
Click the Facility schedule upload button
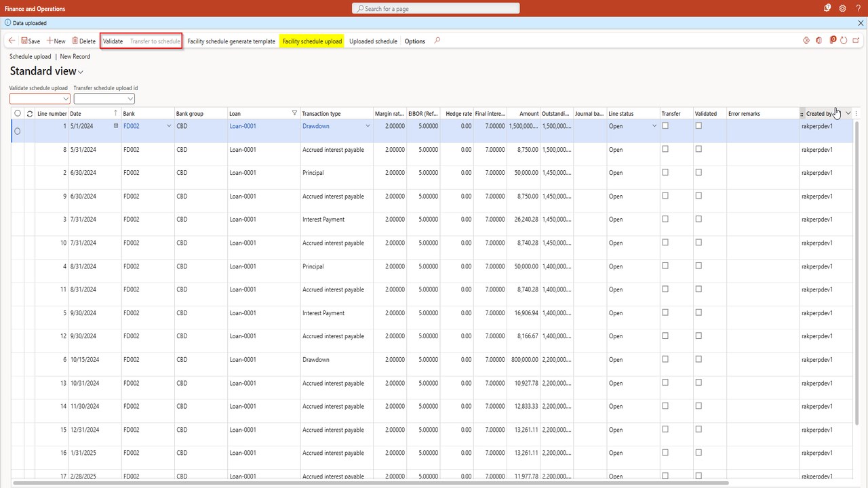(312, 41)
